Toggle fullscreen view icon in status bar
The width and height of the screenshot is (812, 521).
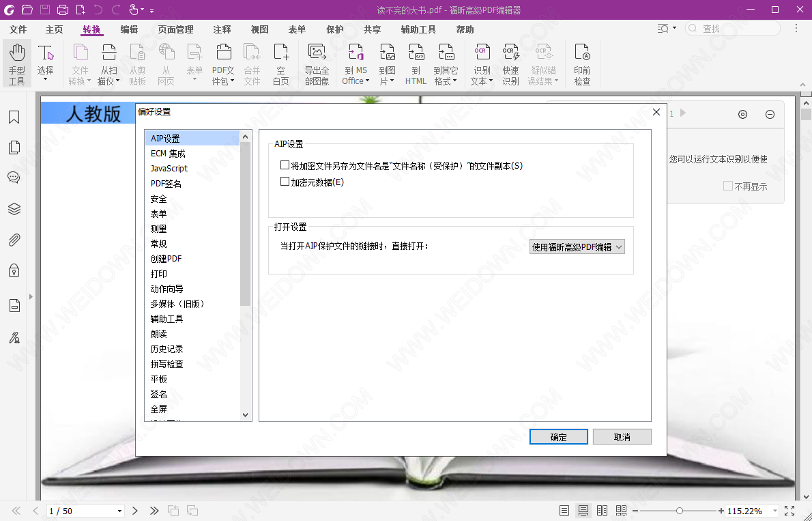tap(789, 511)
